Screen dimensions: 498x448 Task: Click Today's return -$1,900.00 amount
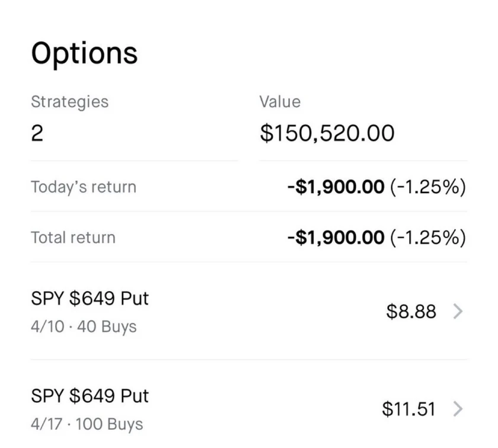335,187
